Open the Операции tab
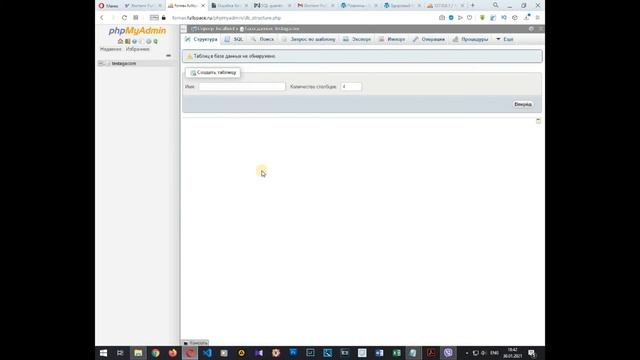 (x=429, y=39)
